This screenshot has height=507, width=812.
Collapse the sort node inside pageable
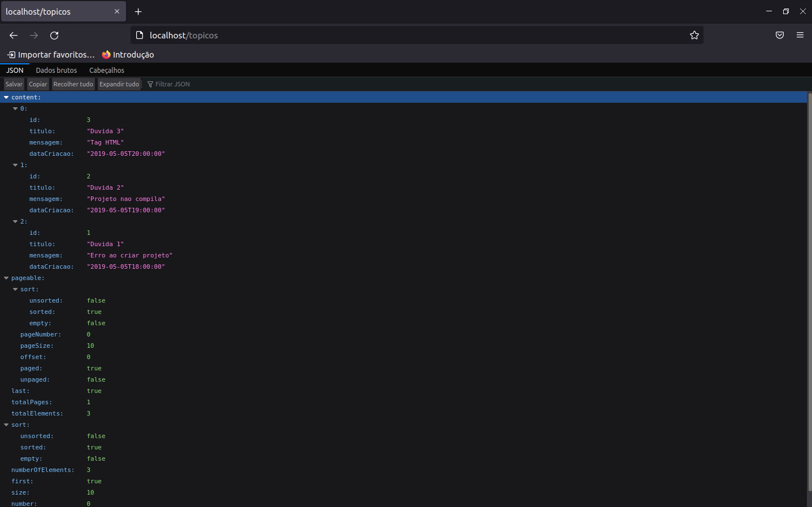15,289
